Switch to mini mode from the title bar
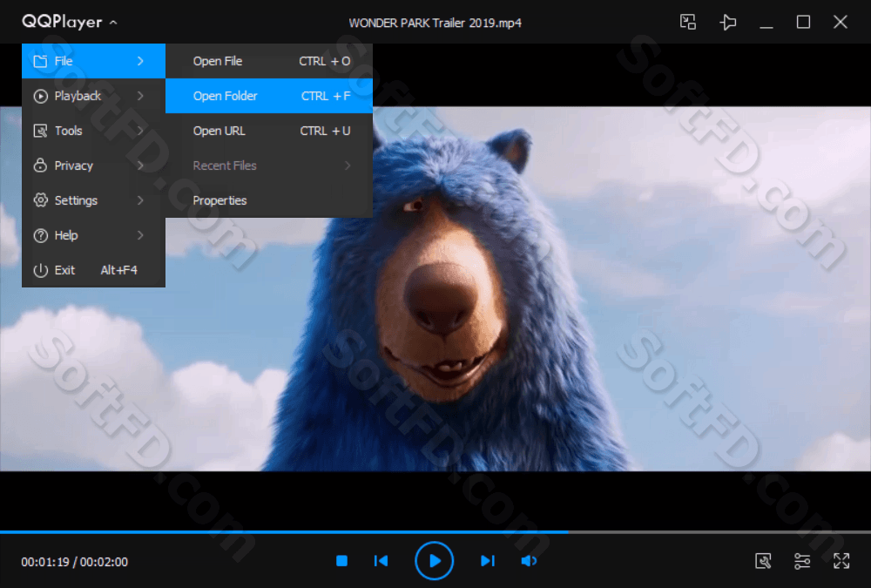Viewport: 871px width, 588px height. pos(688,23)
